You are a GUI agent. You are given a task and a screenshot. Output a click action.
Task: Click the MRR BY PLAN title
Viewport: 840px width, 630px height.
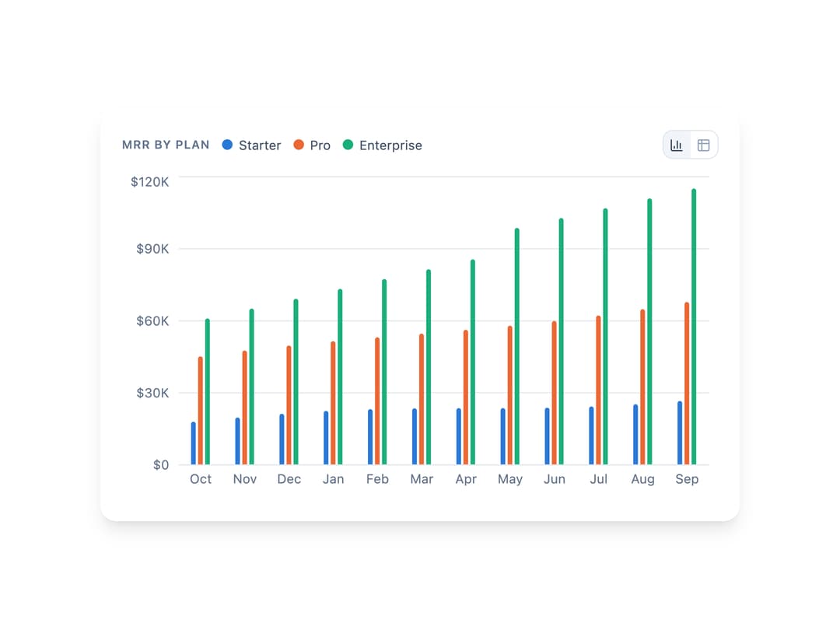166,145
